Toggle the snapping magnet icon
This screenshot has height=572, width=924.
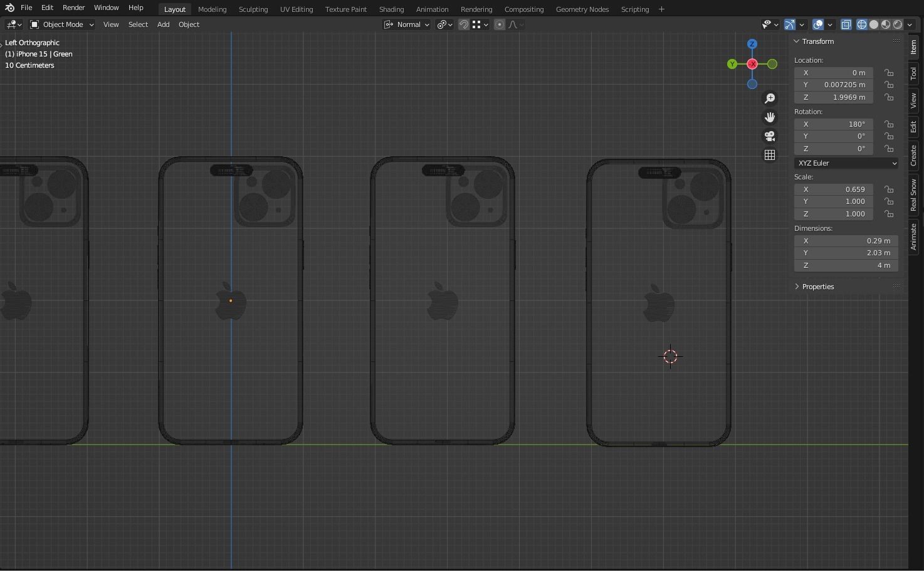tap(464, 24)
